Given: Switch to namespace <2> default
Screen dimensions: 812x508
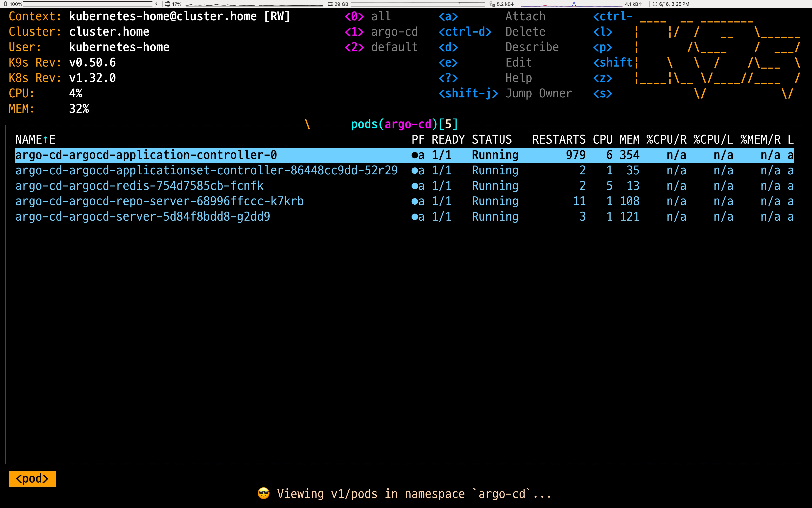Looking at the screenshot, I should 381,47.
